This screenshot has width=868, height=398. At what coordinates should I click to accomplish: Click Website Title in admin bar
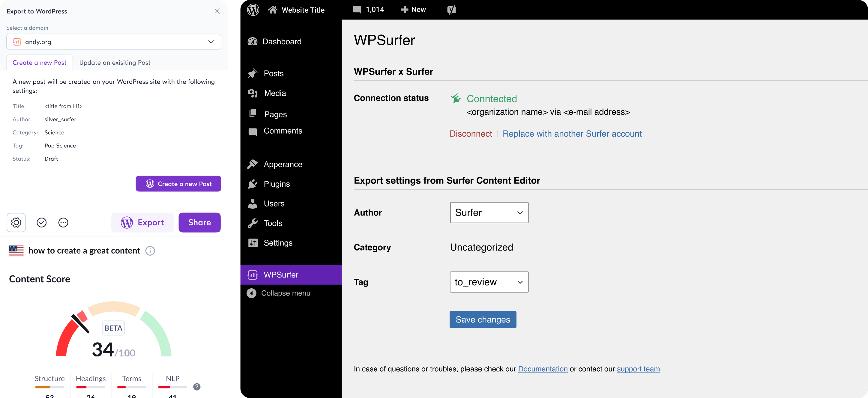pyautogui.click(x=303, y=10)
